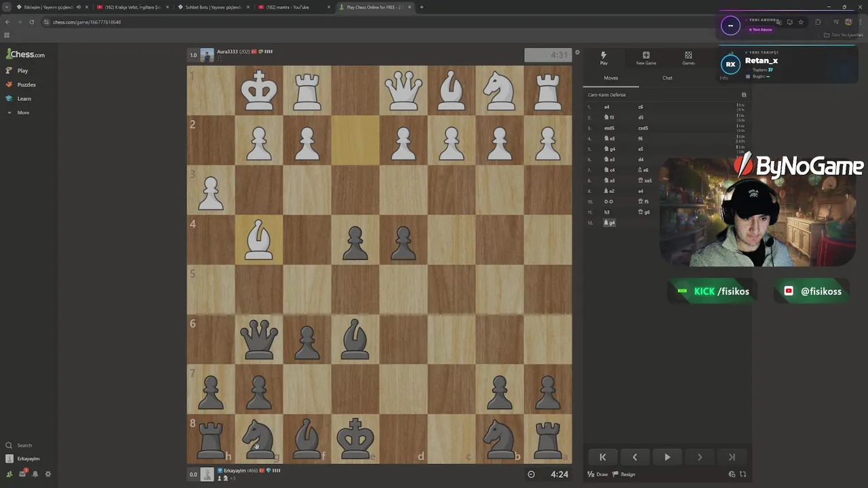This screenshot has height=488, width=868.
Task: Select move exd5 in move list
Action: coord(609,128)
